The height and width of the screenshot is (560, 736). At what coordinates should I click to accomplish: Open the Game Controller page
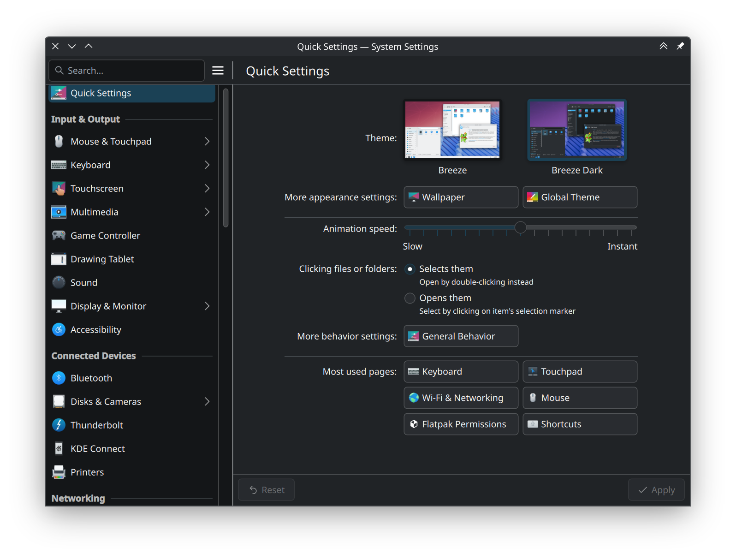(x=132, y=235)
